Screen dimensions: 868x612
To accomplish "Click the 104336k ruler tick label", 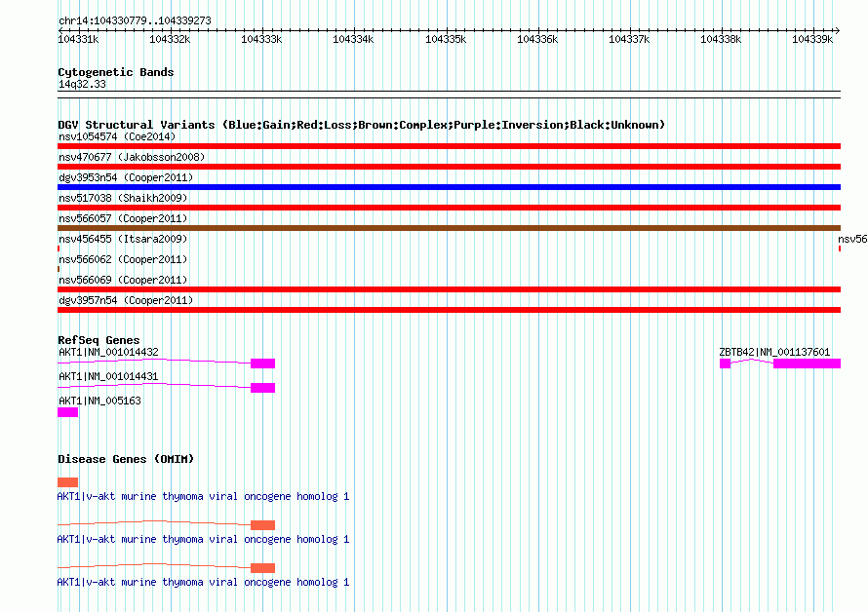I will coord(537,39).
